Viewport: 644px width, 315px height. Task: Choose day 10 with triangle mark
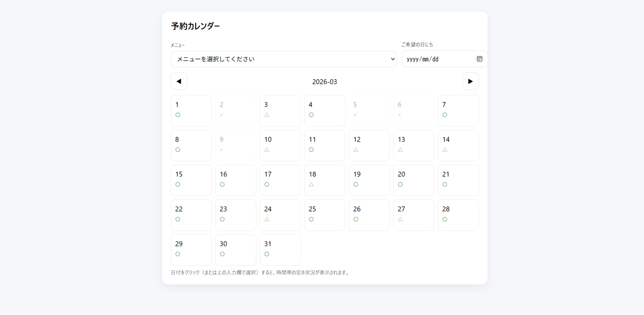280,146
